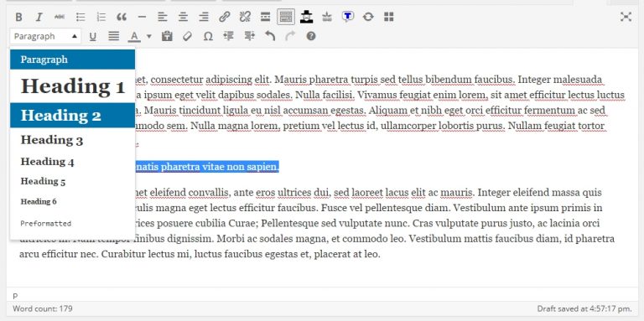Open keyboard shortcuts help
Viewport: 644px width, 321px height.
(x=311, y=37)
